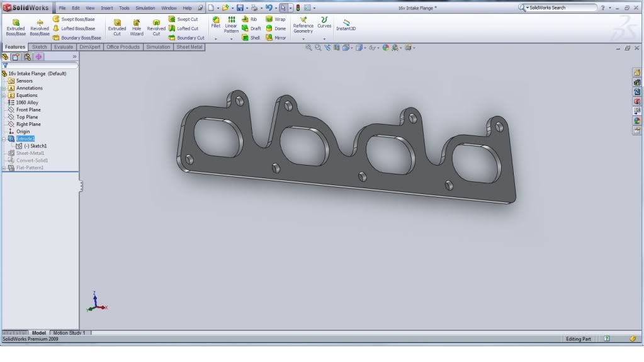Open SolidWorks Resources task pane icon

636,73
